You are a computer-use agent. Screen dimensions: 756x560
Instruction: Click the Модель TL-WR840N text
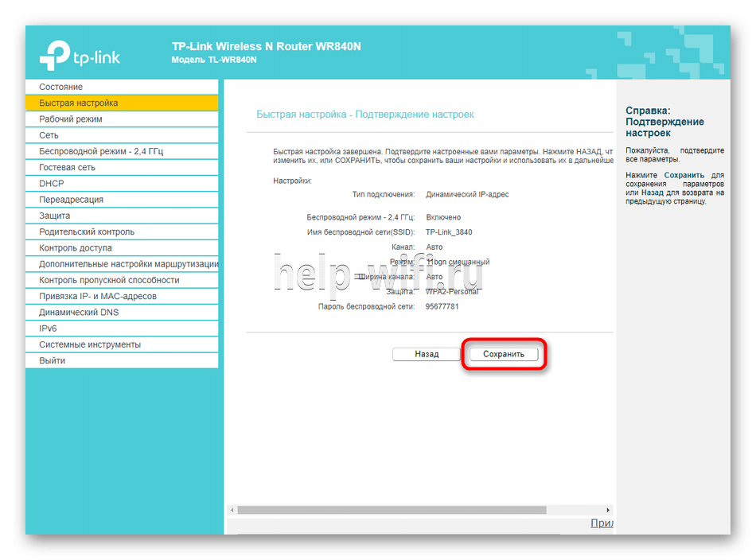(x=214, y=60)
